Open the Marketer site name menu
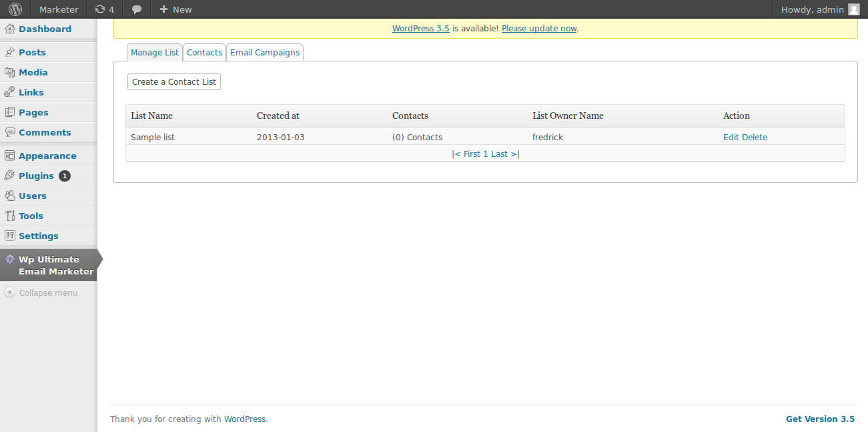The width and height of the screenshot is (868, 432). pyautogui.click(x=59, y=9)
